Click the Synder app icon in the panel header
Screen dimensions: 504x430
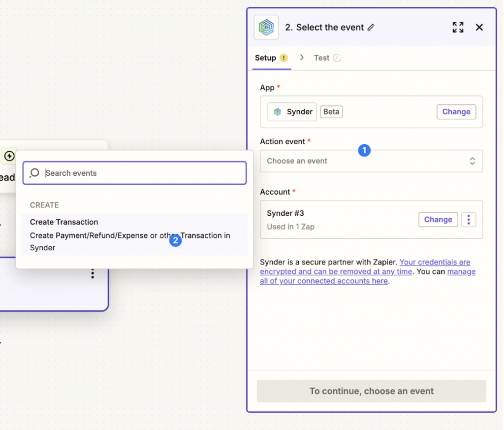click(x=266, y=27)
